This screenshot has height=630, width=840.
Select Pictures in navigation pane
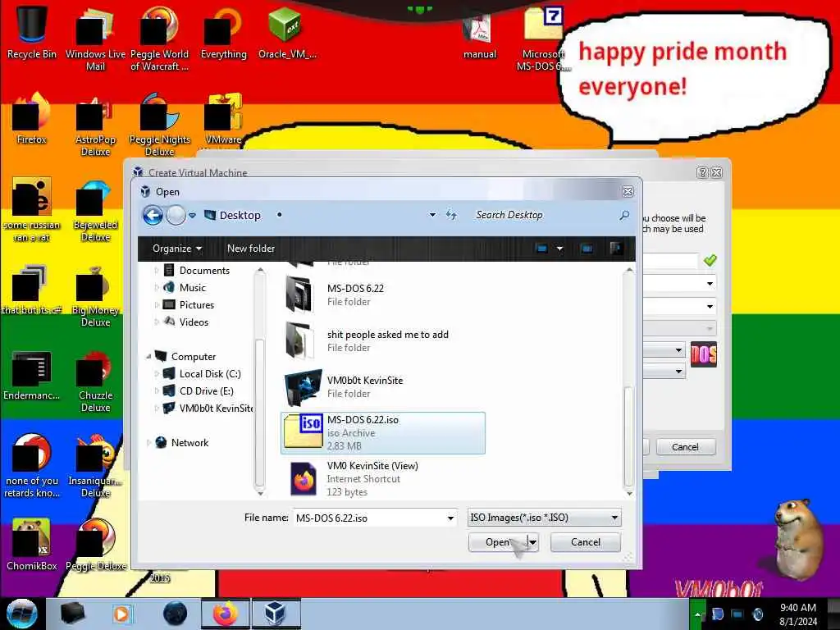pyautogui.click(x=197, y=305)
